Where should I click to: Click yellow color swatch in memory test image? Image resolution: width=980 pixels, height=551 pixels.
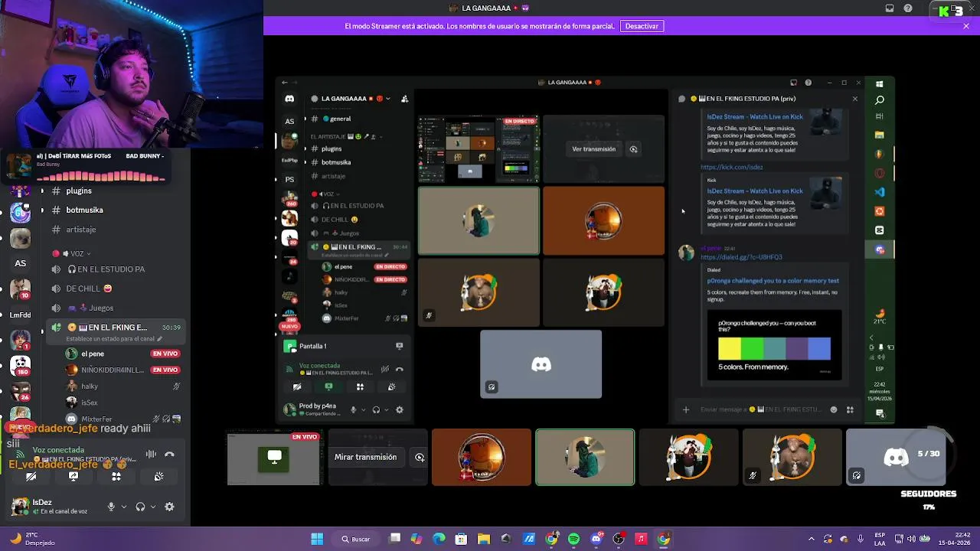pyautogui.click(x=729, y=349)
